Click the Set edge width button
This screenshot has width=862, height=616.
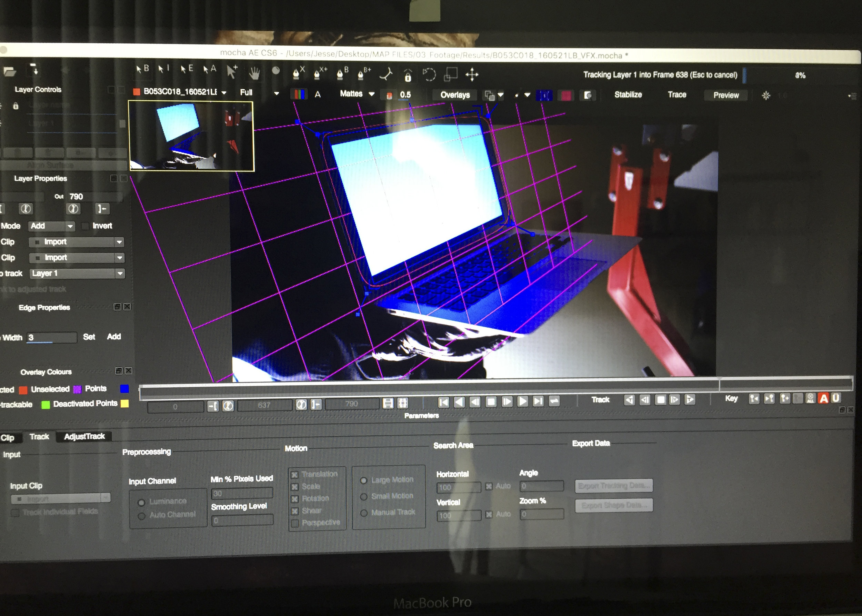(x=89, y=337)
